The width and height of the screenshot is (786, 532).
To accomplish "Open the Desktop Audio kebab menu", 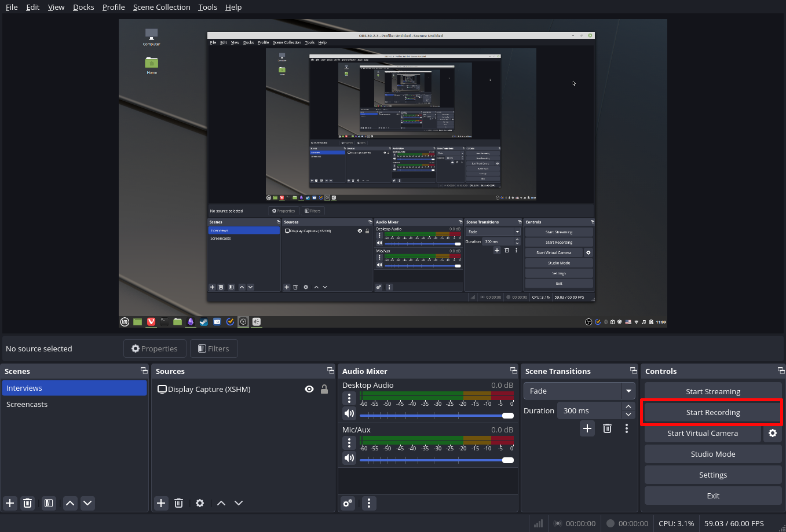I will [x=349, y=398].
